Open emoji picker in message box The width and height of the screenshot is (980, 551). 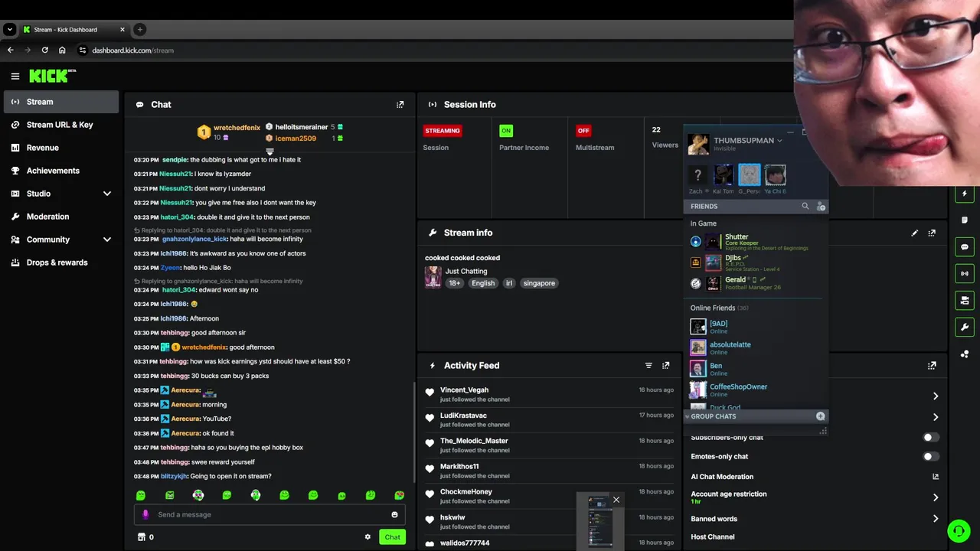(x=394, y=515)
